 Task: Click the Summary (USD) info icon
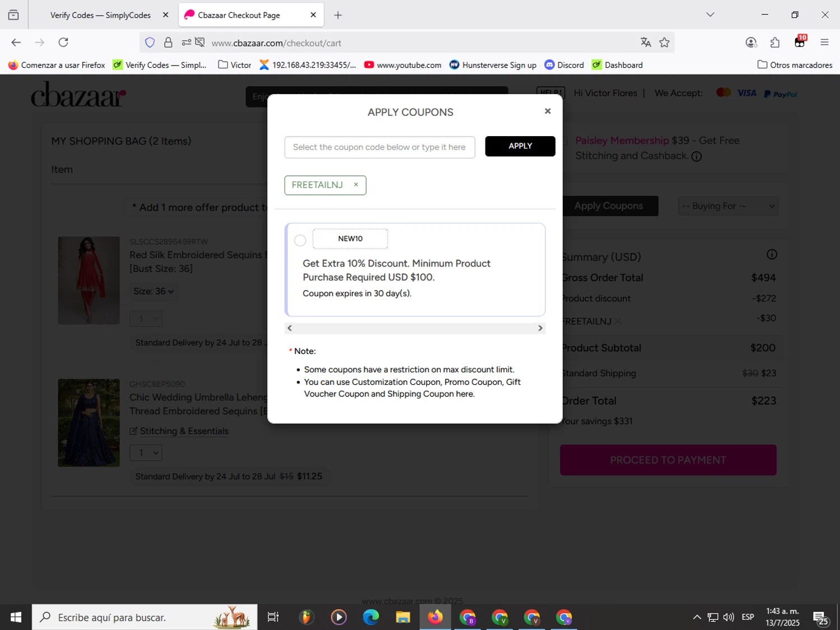point(772,254)
